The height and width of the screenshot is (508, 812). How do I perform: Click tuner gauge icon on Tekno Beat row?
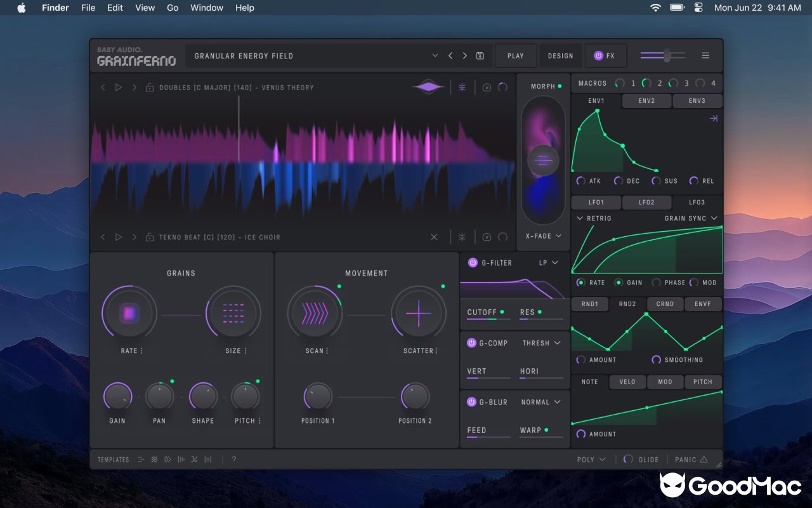pyautogui.click(x=487, y=237)
